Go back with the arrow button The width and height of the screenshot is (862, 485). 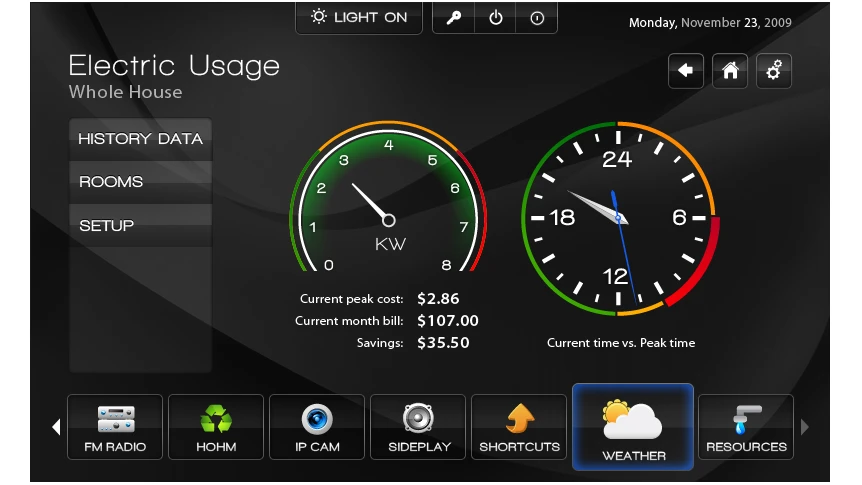click(686, 71)
